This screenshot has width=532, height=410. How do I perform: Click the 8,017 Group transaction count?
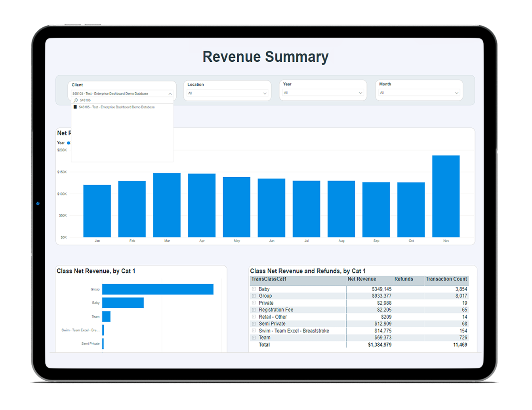click(x=461, y=296)
